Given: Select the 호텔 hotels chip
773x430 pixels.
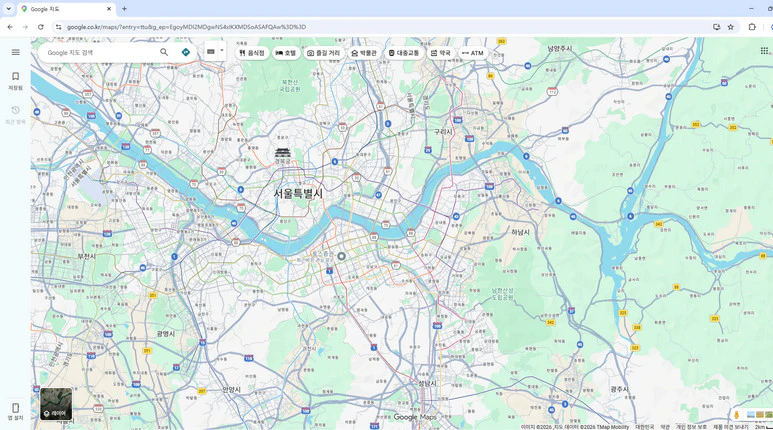Looking at the screenshot, I should [x=286, y=53].
